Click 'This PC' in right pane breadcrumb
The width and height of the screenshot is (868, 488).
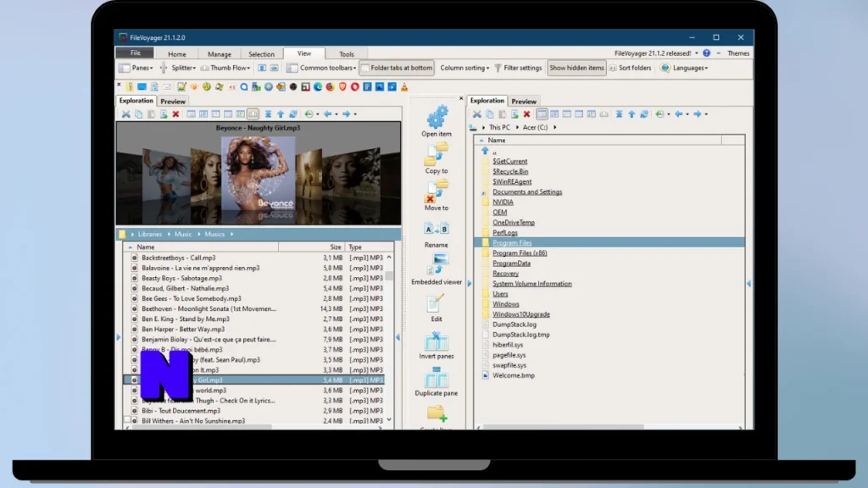click(x=499, y=127)
